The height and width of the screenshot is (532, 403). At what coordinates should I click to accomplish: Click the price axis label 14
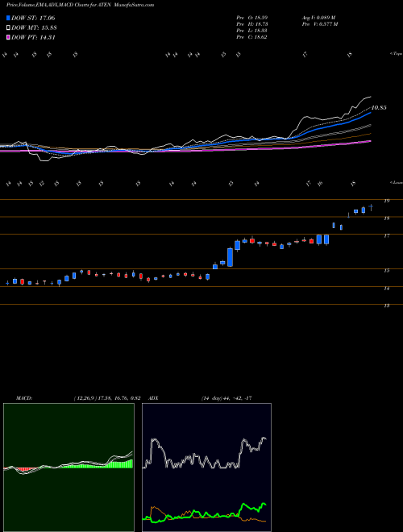click(386, 288)
